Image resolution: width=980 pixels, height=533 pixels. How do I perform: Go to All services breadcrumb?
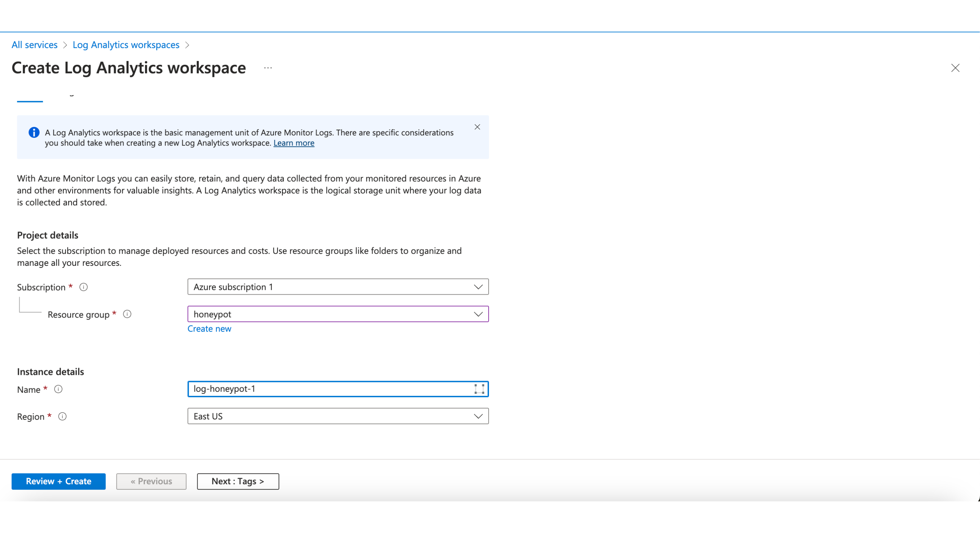[34, 45]
